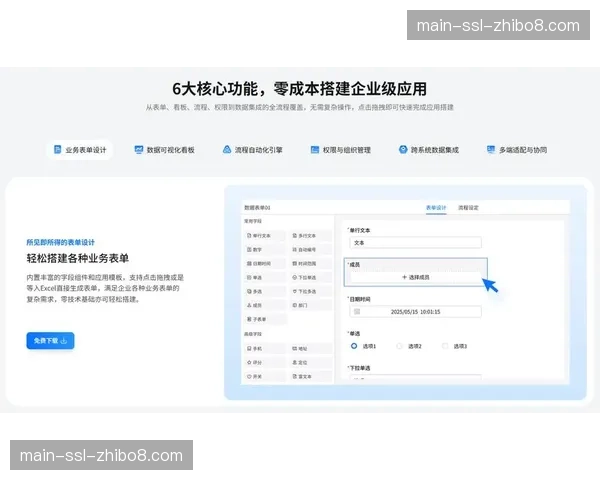Select the 业务表单设计 feature tab
The height and width of the screenshot is (480, 600).
pos(80,150)
